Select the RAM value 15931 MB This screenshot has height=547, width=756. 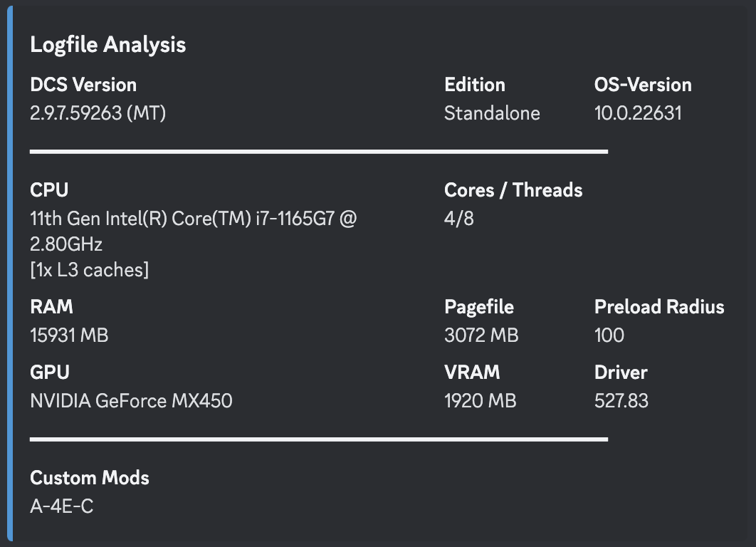pos(70,335)
